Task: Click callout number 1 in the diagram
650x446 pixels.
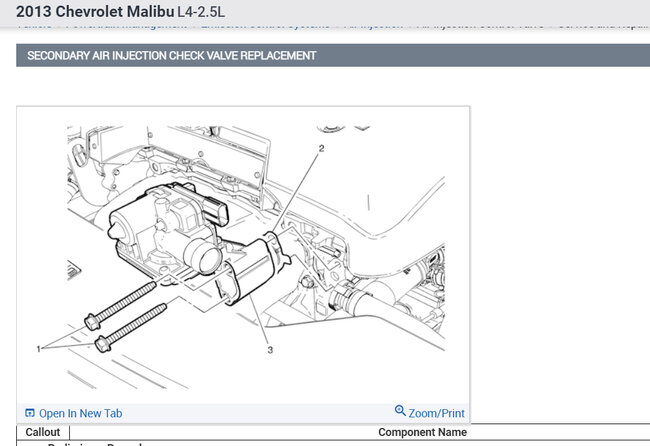Action: [39, 349]
